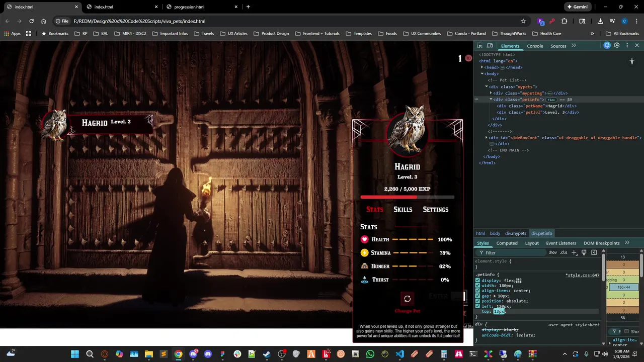Open File Explorer from taskbar
The width and height of the screenshot is (644, 362).
pos(148,354)
